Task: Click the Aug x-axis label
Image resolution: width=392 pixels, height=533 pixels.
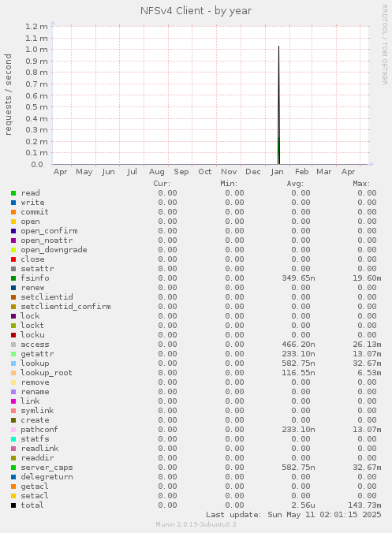Action: (156, 172)
